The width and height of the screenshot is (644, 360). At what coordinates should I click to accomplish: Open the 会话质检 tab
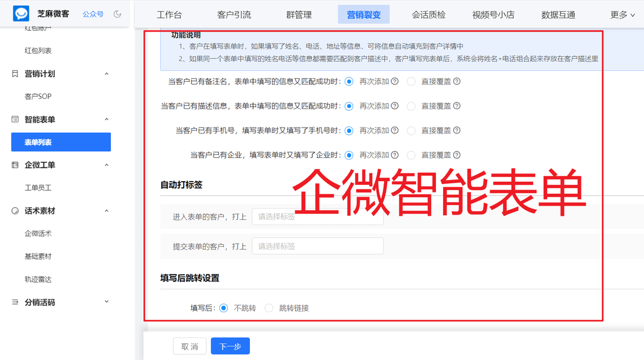[x=428, y=15]
